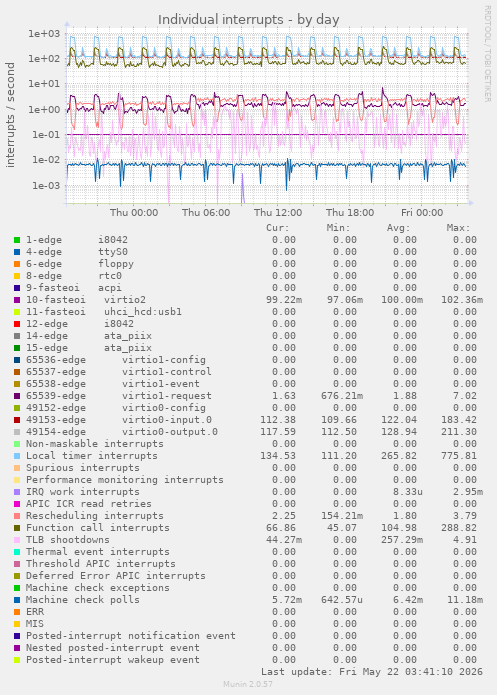Click the green swatch beside 1-edge i8042
This screenshot has height=695, width=497.
coord(17,240)
